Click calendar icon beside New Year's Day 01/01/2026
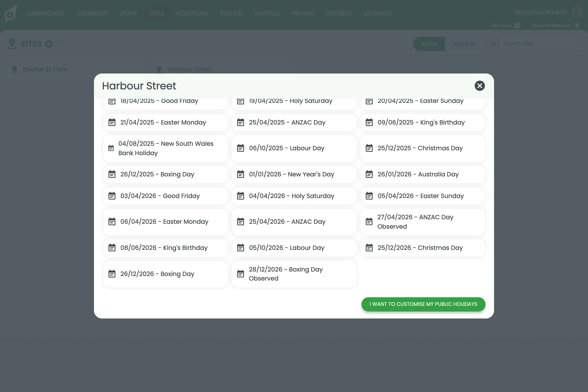This screenshot has width=588, height=392. click(241, 174)
